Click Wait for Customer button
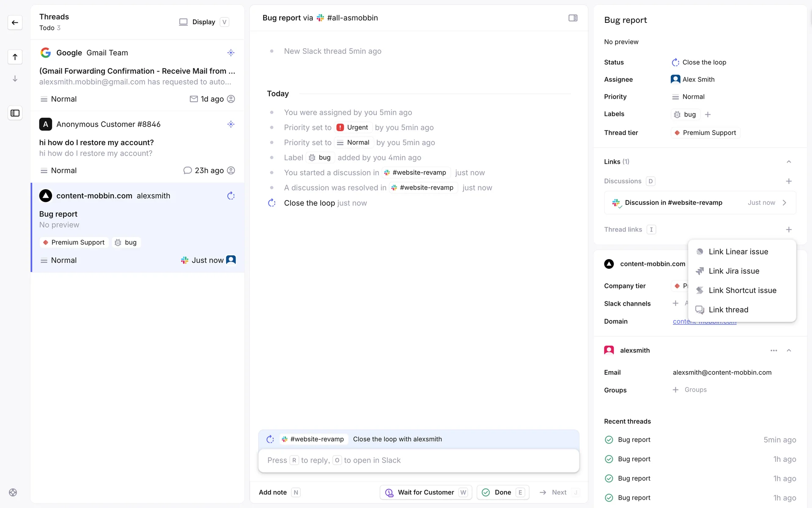 [425, 492]
